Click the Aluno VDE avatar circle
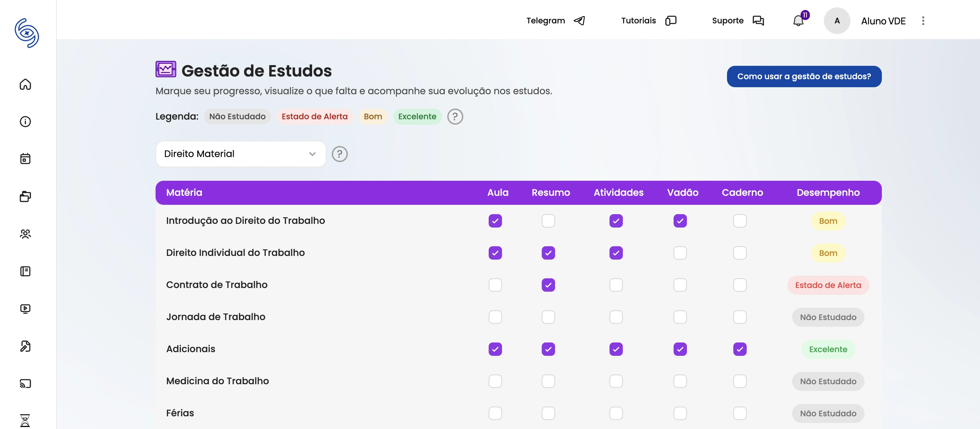The image size is (980, 429). [836, 21]
